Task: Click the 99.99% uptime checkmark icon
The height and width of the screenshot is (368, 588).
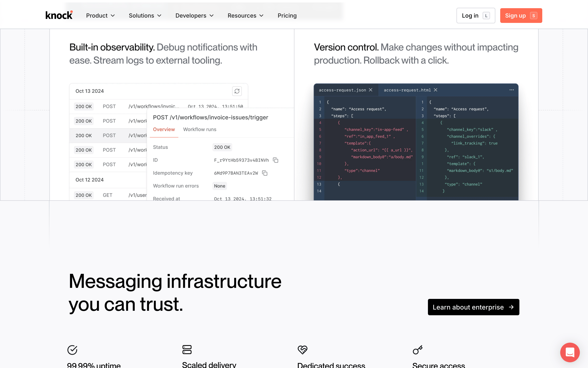Action: click(72, 350)
